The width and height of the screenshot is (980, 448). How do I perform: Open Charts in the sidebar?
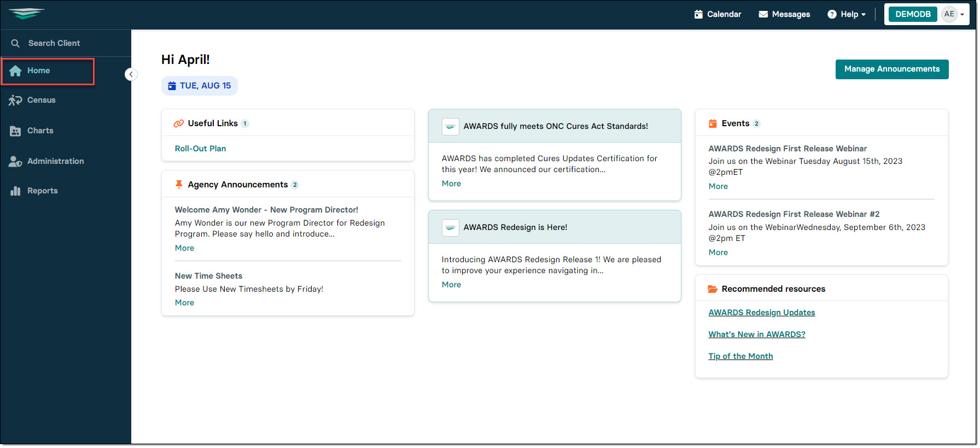pyautogui.click(x=40, y=131)
